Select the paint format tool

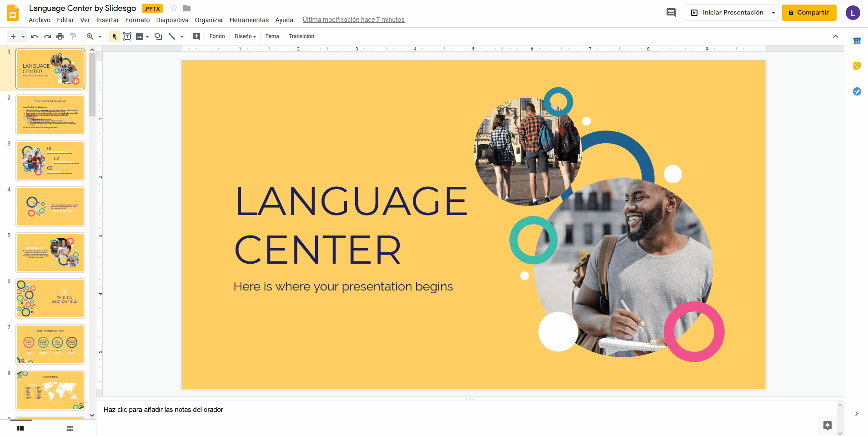click(x=73, y=36)
